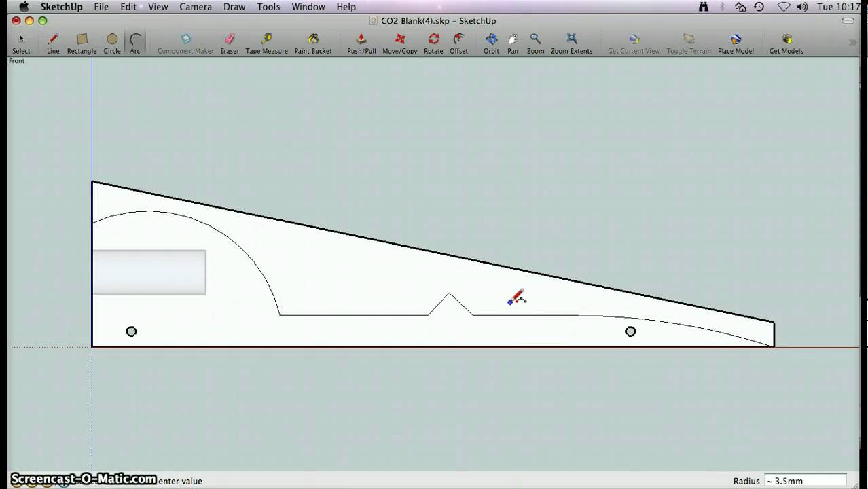This screenshot has width=868, height=489.
Task: Open Get Models from the toolbar
Action: click(786, 39)
